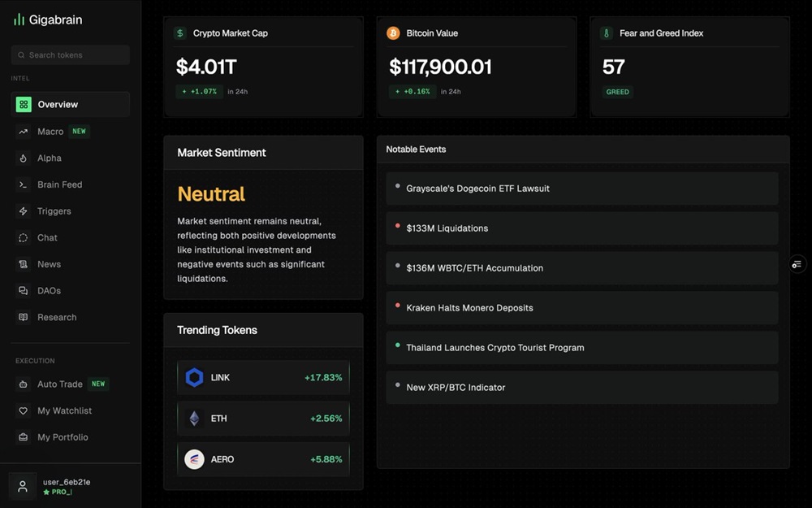Open the DAOs sidebar link

click(50, 290)
